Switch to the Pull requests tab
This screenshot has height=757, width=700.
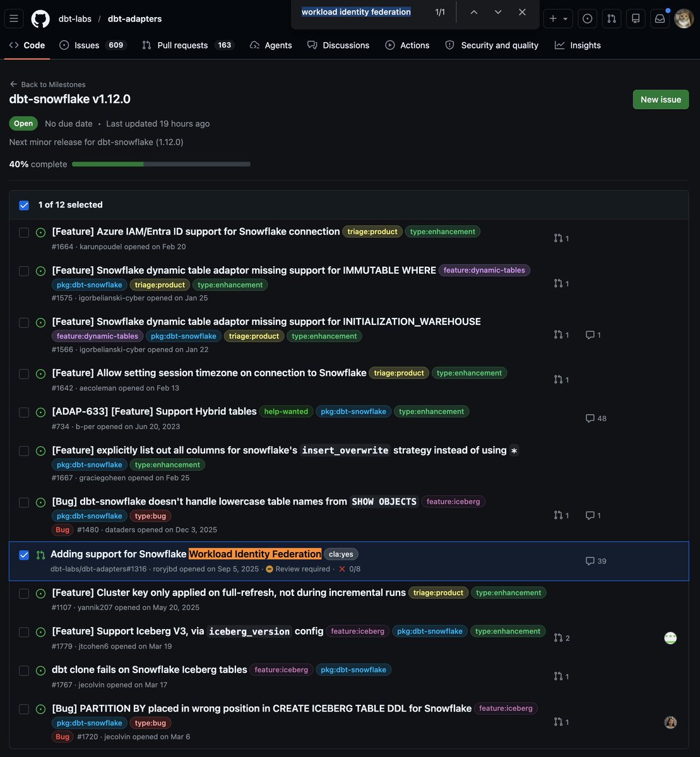point(187,45)
